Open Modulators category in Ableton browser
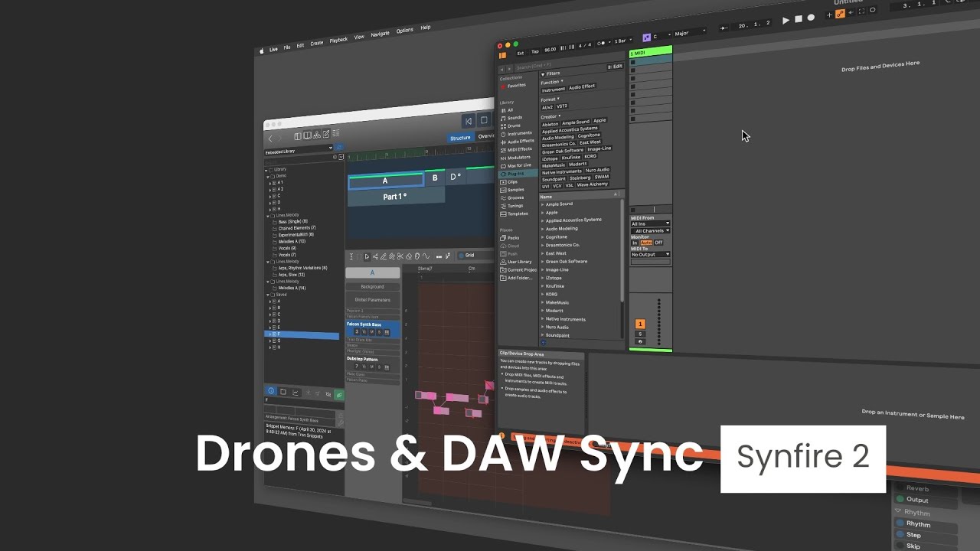This screenshot has height=551, width=980. (518, 157)
